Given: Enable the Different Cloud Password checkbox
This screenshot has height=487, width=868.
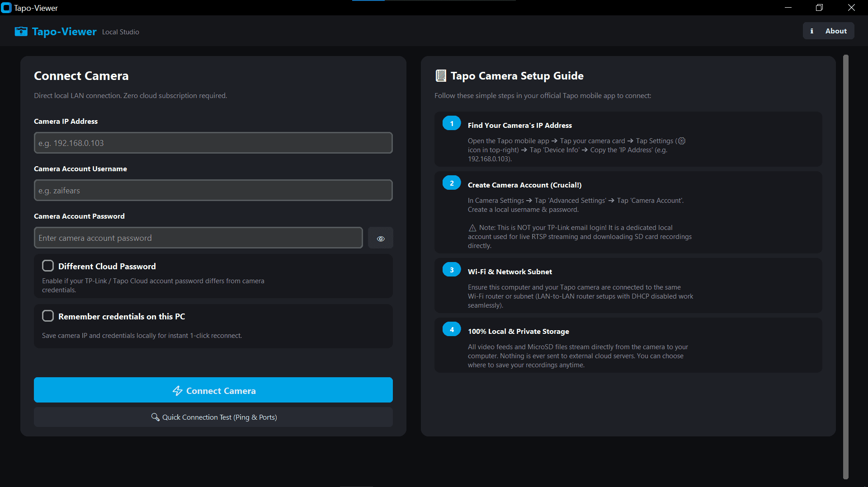Looking at the screenshot, I should click(x=48, y=266).
